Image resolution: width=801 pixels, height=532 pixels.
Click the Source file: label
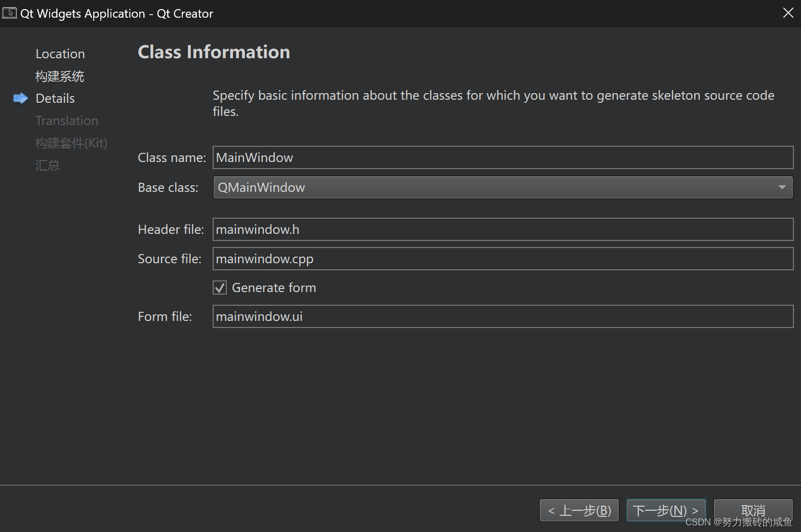click(x=170, y=259)
